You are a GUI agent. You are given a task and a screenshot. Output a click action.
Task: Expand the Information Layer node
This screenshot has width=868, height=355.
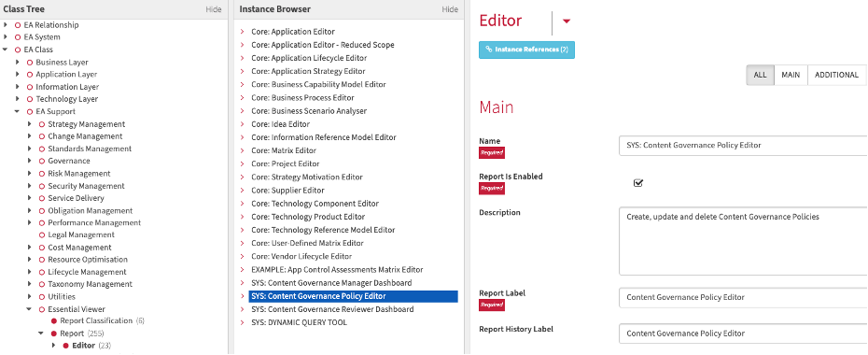click(18, 87)
